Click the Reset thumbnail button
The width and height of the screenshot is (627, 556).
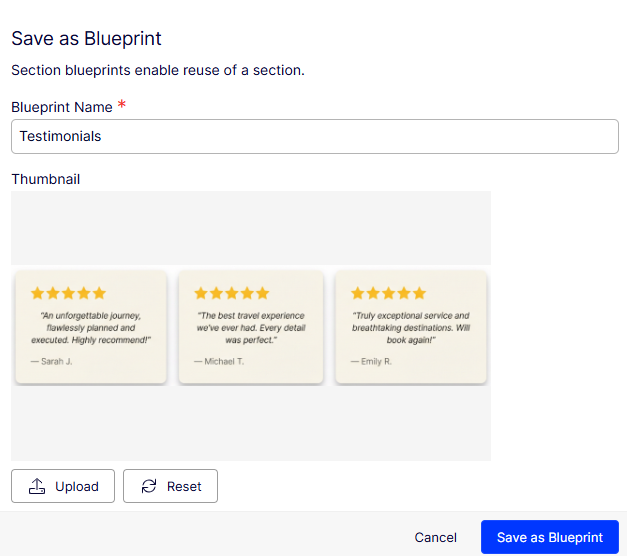170,486
